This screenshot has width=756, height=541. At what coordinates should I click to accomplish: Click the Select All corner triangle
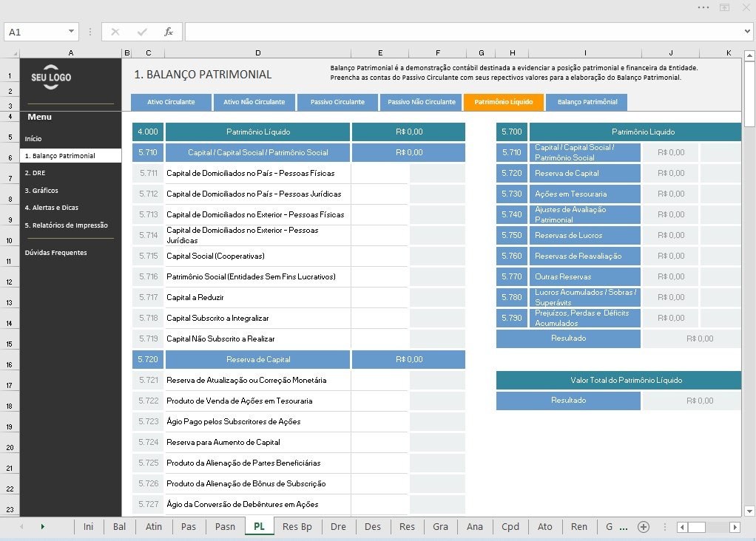coord(15,53)
